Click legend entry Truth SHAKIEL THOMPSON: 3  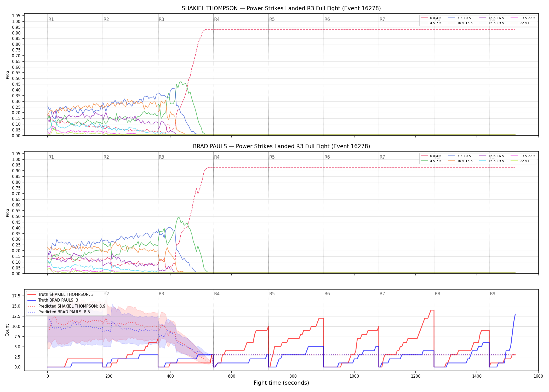click(60, 295)
